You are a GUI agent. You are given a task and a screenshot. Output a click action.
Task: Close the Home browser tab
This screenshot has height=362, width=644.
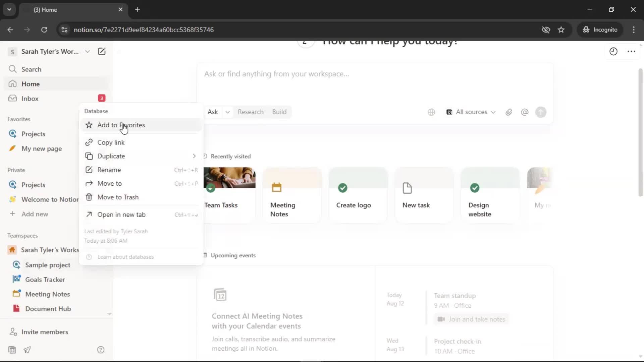coord(120,9)
